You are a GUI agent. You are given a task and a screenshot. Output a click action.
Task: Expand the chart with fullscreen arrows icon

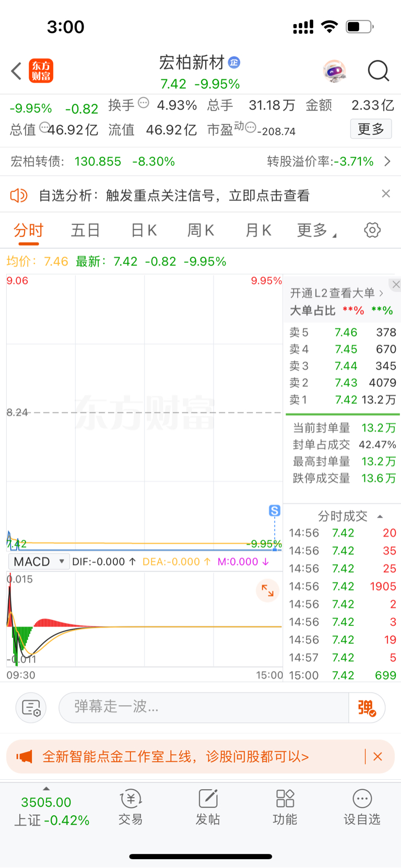tap(267, 590)
